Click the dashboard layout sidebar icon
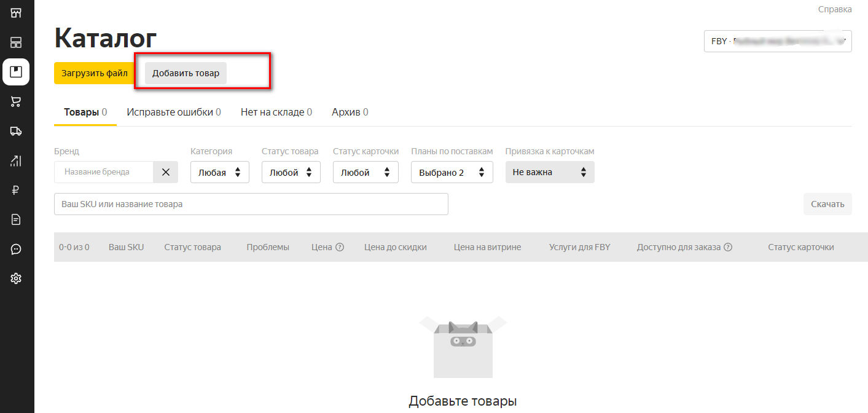The height and width of the screenshot is (413, 868). click(x=16, y=42)
